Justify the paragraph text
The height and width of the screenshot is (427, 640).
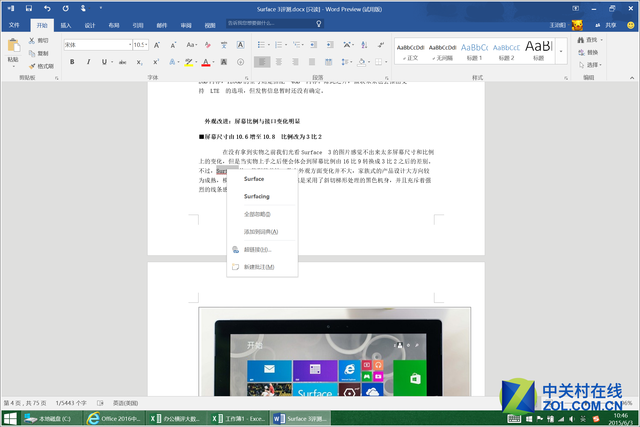tap(312, 62)
